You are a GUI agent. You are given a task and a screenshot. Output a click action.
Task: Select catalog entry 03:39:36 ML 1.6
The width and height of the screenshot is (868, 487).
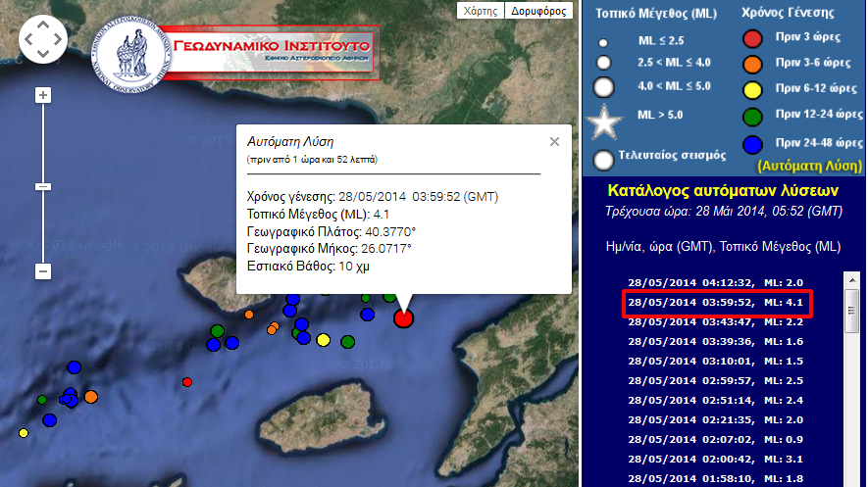click(x=715, y=342)
